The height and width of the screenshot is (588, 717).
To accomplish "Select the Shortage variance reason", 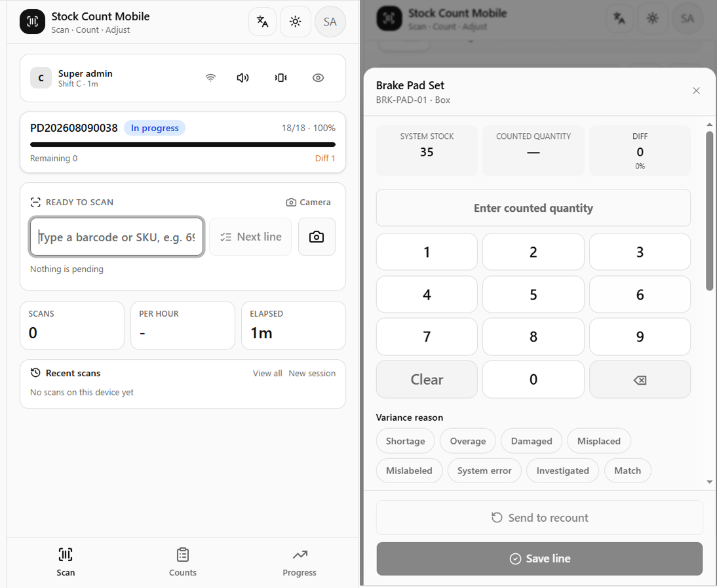I will tap(405, 441).
